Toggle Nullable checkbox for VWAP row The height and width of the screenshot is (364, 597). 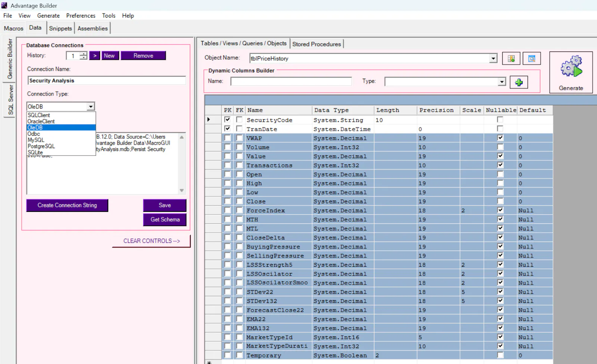(x=500, y=138)
